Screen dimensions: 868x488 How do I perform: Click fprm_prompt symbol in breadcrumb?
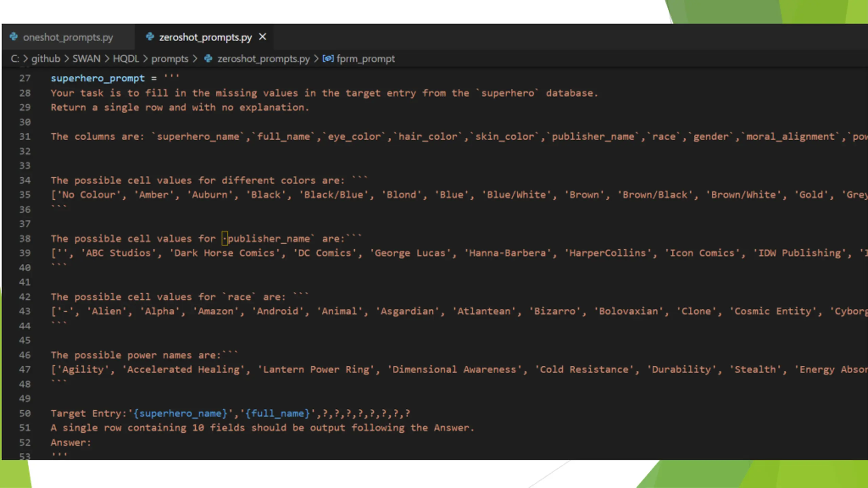366,59
